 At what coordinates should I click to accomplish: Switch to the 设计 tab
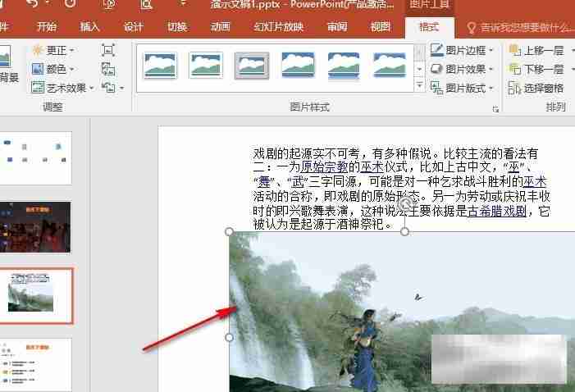point(133,27)
